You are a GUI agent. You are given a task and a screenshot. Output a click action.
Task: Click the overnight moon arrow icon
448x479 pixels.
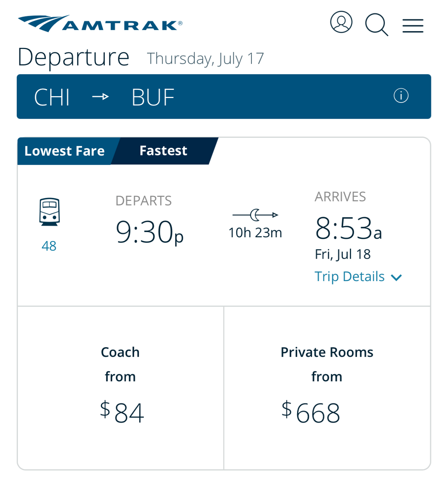click(255, 215)
